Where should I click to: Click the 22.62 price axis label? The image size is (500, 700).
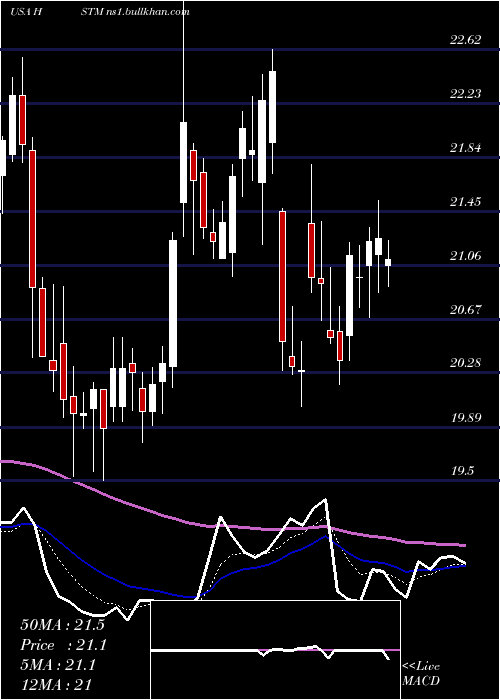[x=466, y=40]
